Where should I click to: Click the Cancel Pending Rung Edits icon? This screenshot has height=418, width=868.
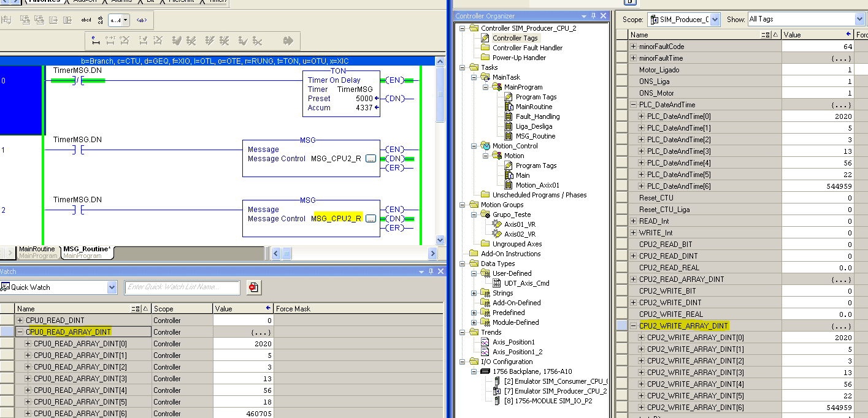(x=126, y=40)
